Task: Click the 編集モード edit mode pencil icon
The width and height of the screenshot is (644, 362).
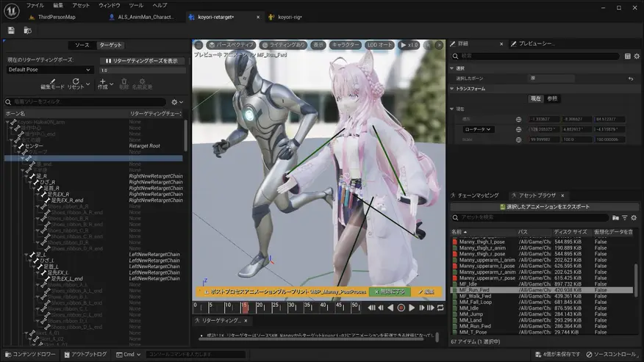Action: (53, 82)
